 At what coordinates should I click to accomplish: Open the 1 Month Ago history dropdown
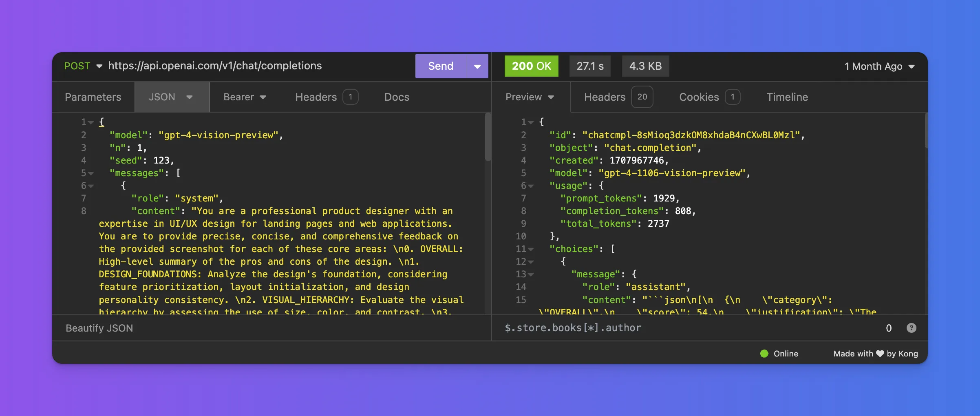pyautogui.click(x=880, y=66)
